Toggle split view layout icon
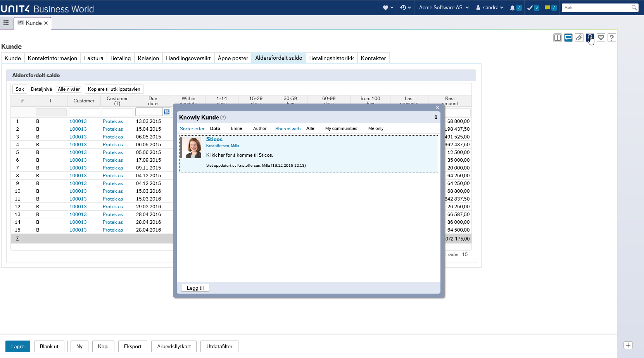The height and width of the screenshot is (358, 644). pyautogui.click(x=558, y=38)
